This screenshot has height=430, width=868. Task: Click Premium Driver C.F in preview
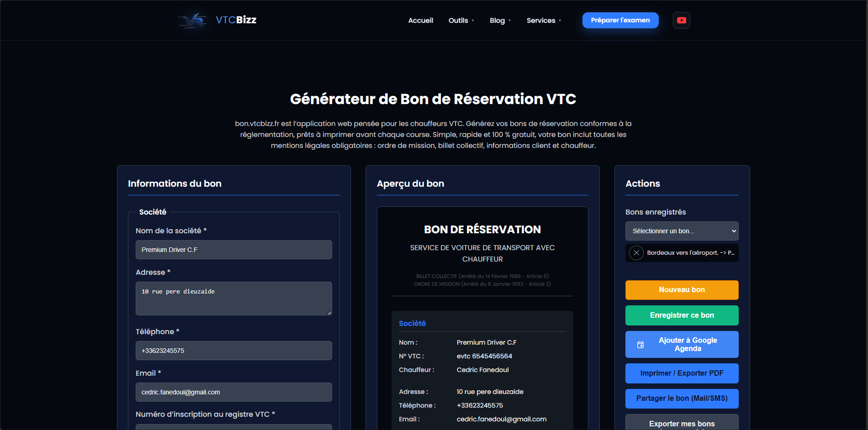tap(487, 342)
